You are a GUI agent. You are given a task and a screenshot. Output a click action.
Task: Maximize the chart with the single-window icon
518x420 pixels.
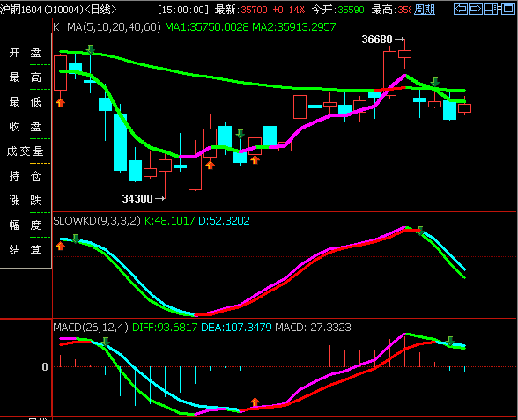click(x=507, y=9)
